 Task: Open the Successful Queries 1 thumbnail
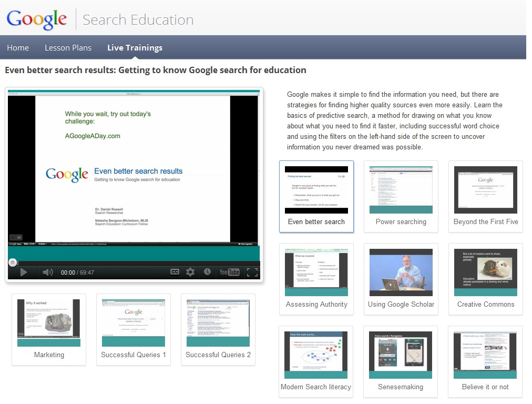(x=134, y=330)
